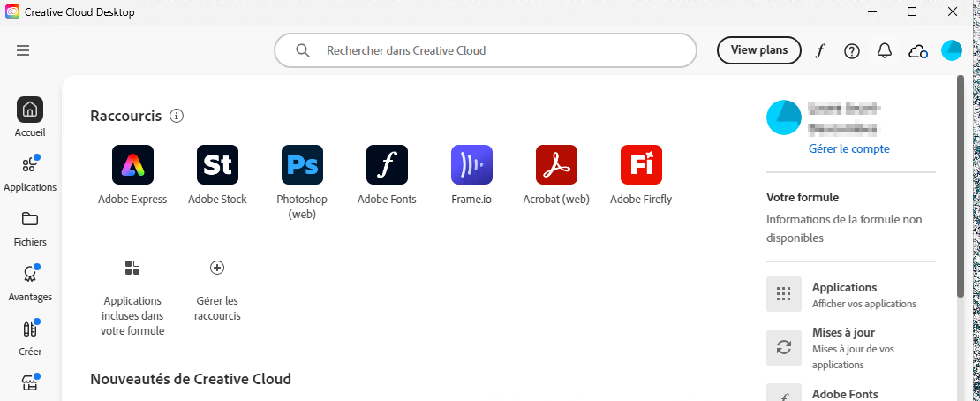
Task: Launch Frame.io shortcut
Action: click(x=471, y=165)
